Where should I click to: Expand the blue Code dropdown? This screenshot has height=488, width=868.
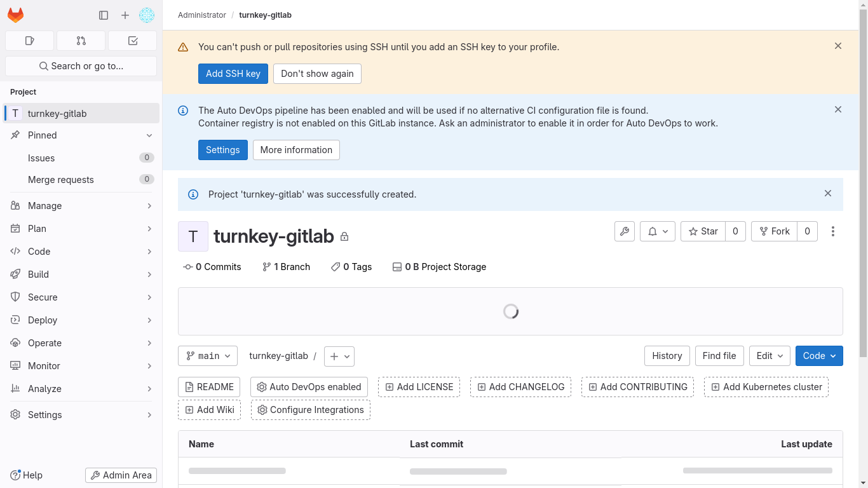click(818, 356)
